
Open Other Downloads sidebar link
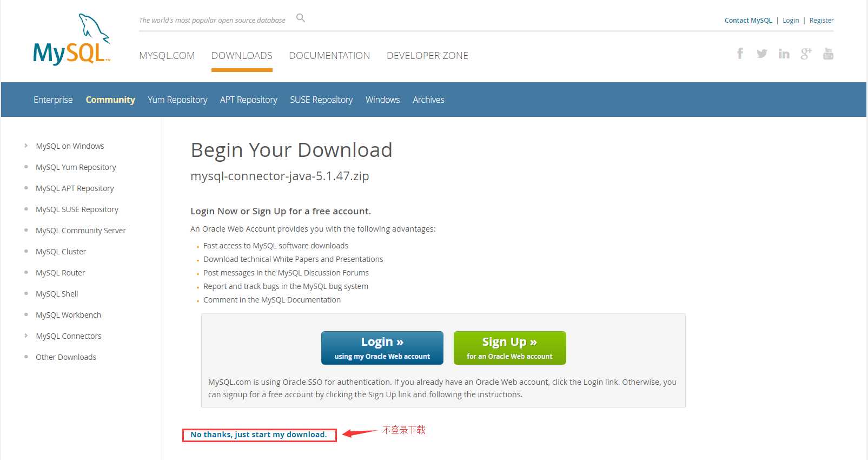pyautogui.click(x=66, y=357)
